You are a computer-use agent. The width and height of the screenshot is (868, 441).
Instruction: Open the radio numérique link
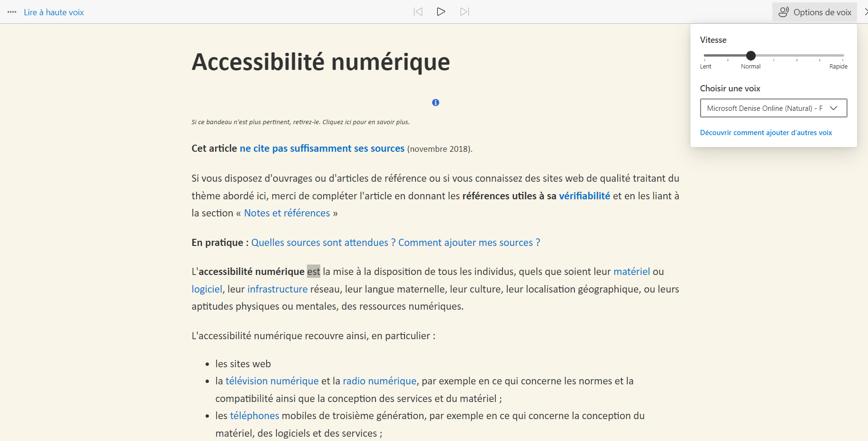tap(379, 381)
